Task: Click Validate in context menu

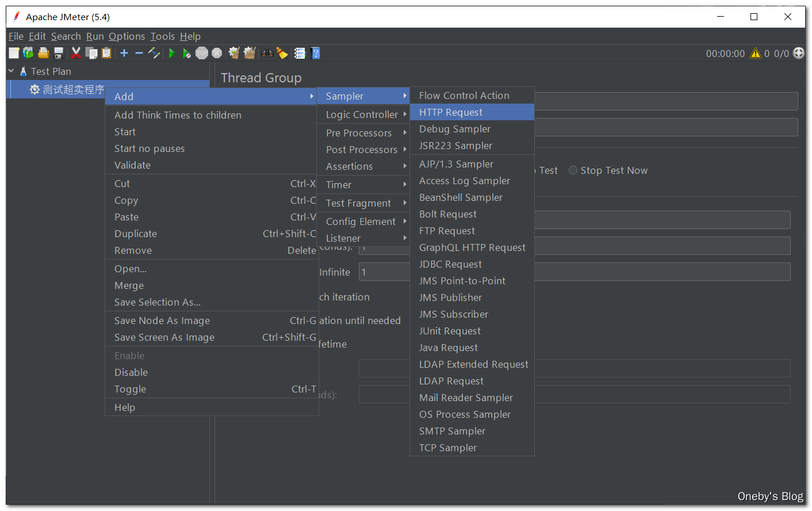Action: coord(212,165)
